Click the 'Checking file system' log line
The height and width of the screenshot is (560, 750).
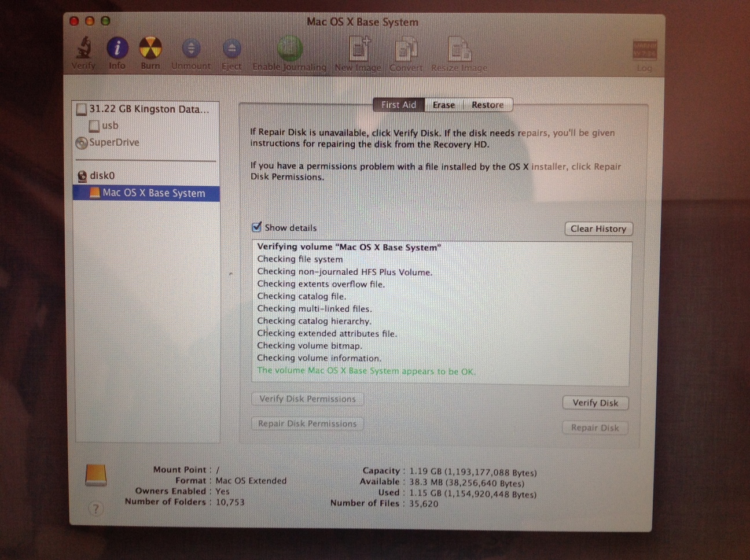[x=300, y=259]
